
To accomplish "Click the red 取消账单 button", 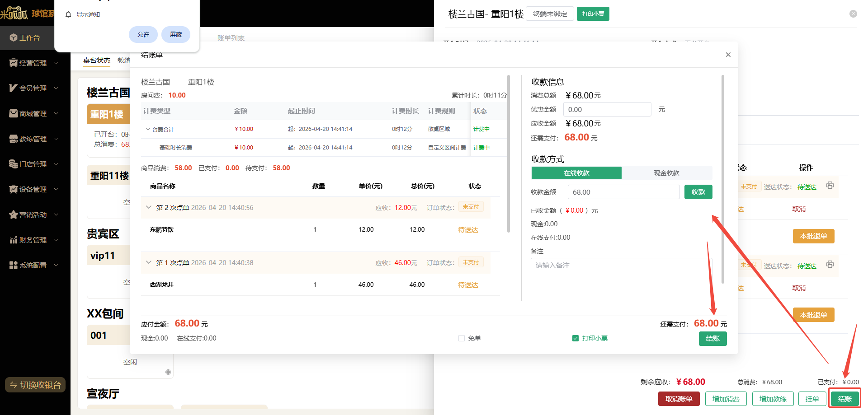I will pyautogui.click(x=679, y=399).
